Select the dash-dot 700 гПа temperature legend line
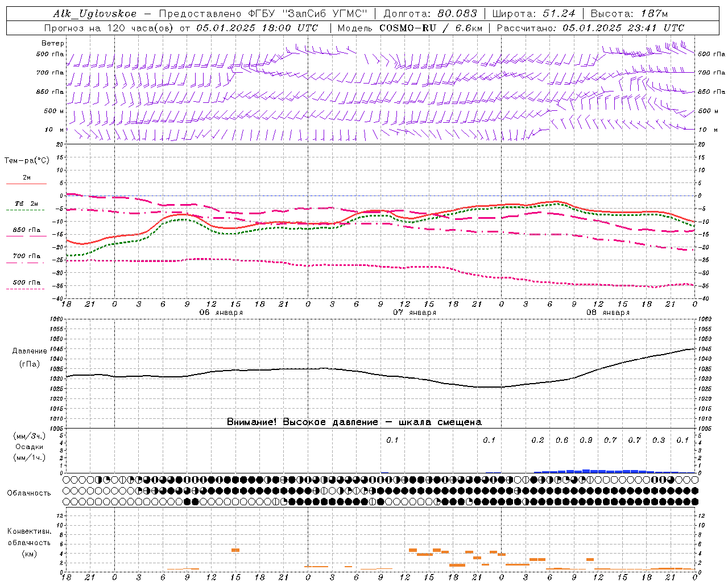This screenshot has height=582, width=728. coord(26,263)
